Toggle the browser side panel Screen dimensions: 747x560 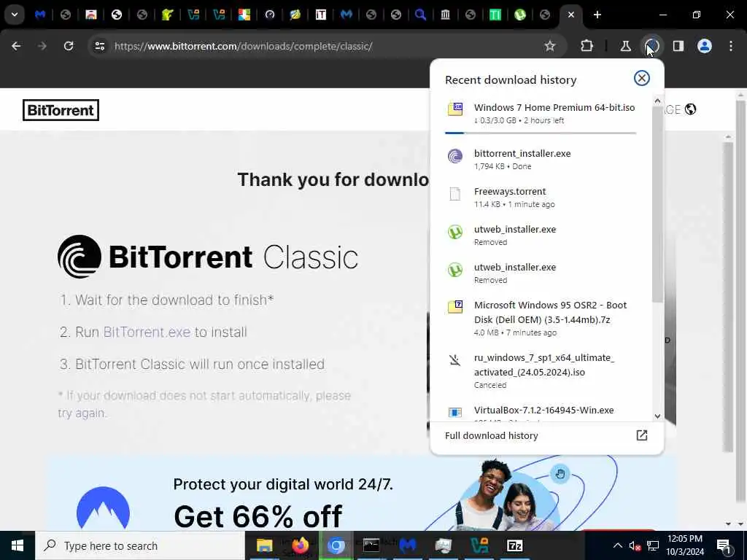[678, 46]
